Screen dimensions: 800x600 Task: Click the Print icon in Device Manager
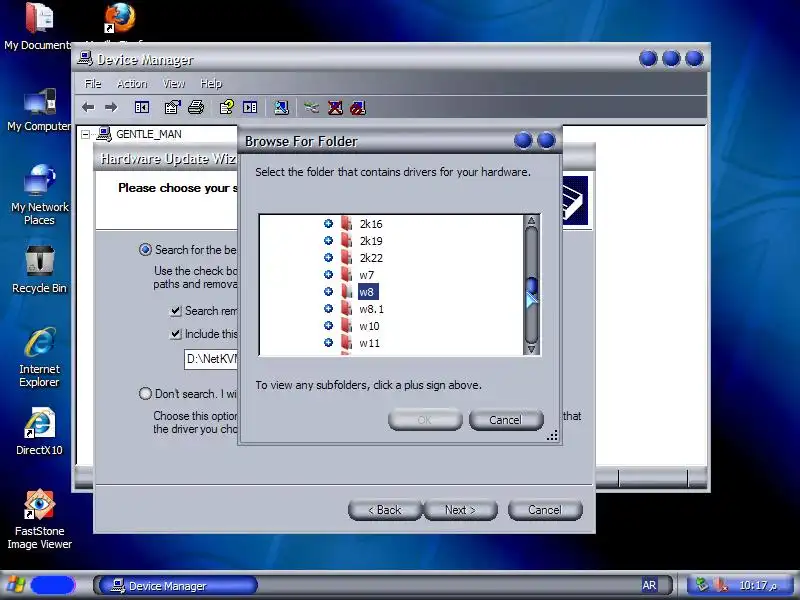[196, 108]
